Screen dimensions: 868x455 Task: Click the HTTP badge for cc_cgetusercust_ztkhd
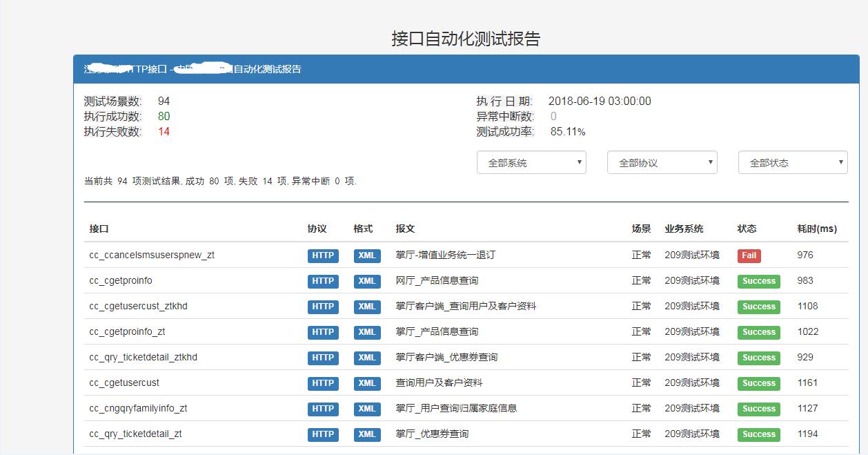pos(323,307)
